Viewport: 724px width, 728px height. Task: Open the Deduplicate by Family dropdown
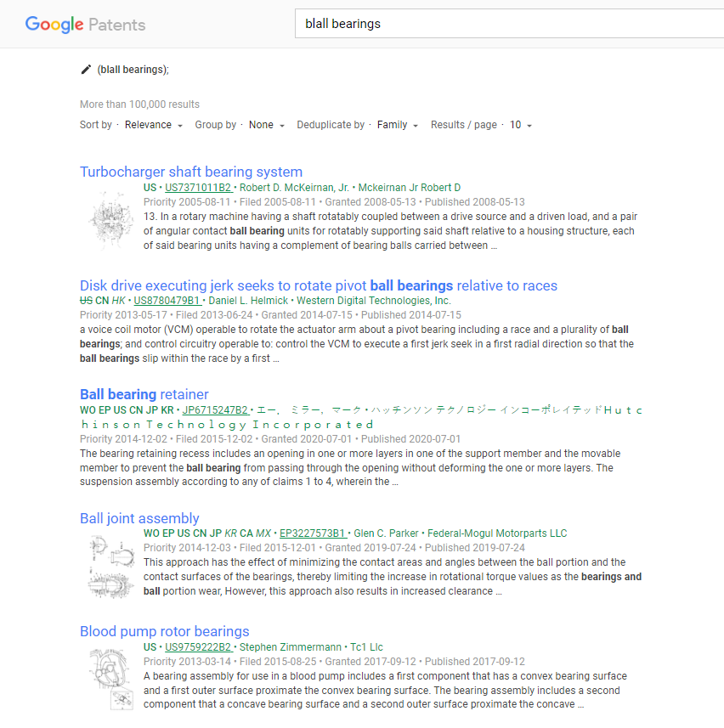393,124
